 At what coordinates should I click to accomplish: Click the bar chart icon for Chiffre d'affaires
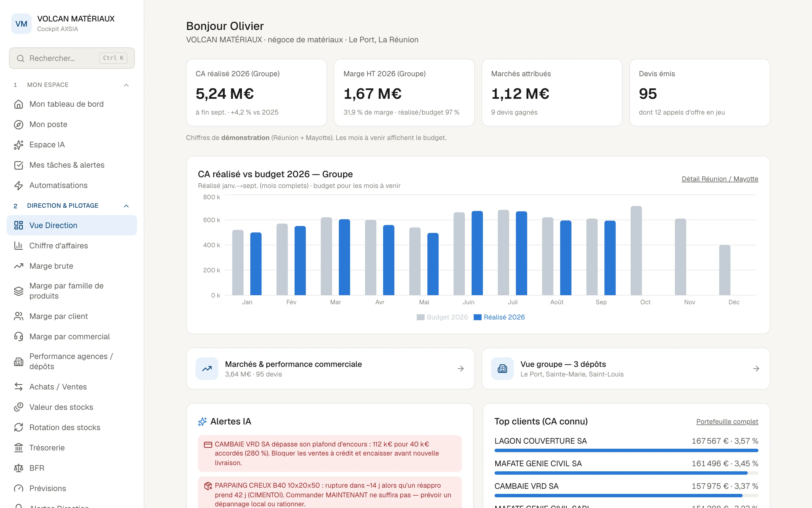point(18,246)
